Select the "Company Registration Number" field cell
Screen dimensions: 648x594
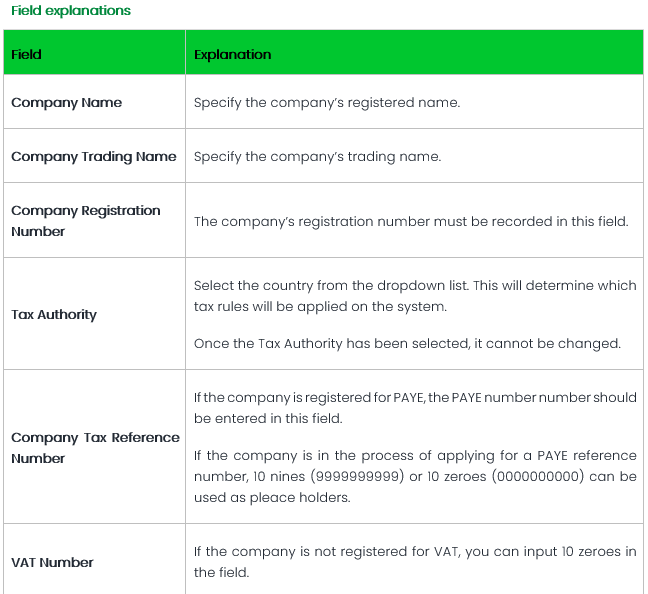point(85,220)
